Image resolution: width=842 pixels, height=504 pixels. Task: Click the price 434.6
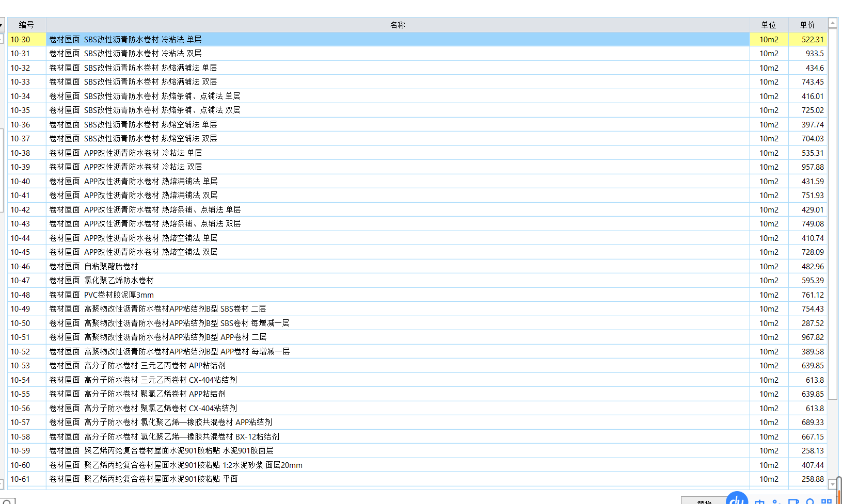pos(807,68)
